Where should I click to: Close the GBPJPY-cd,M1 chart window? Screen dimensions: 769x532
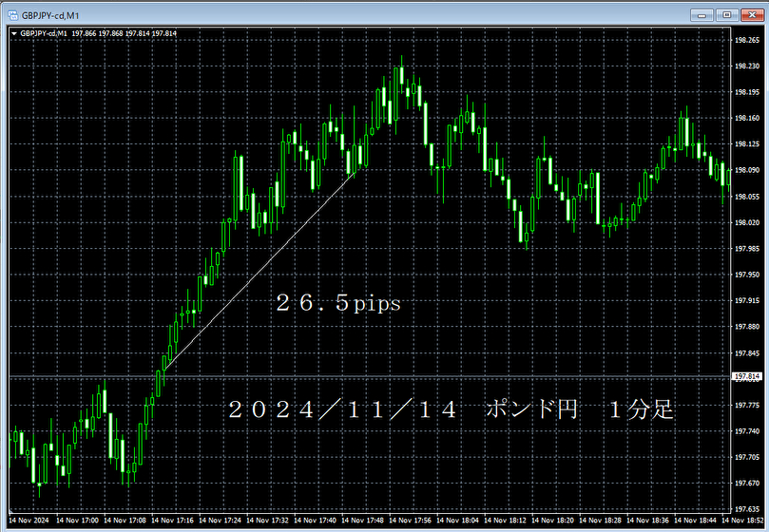click(x=753, y=13)
